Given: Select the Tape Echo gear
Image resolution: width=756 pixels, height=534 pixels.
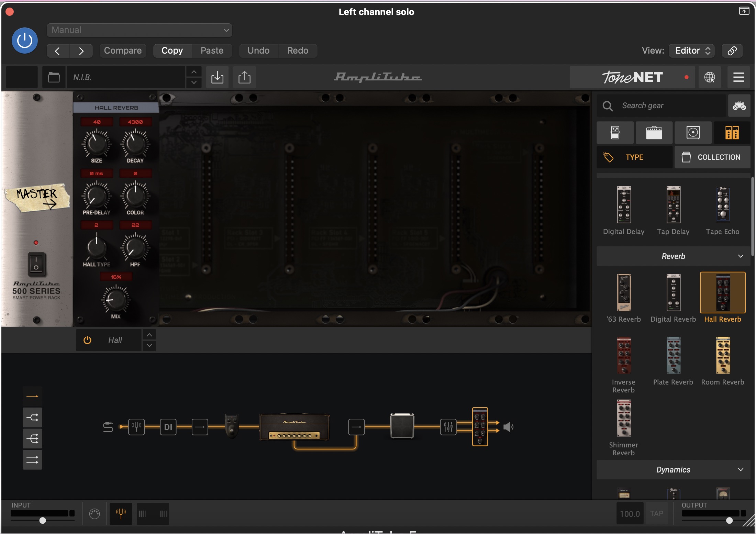Looking at the screenshot, I should [x=723, y=211].
